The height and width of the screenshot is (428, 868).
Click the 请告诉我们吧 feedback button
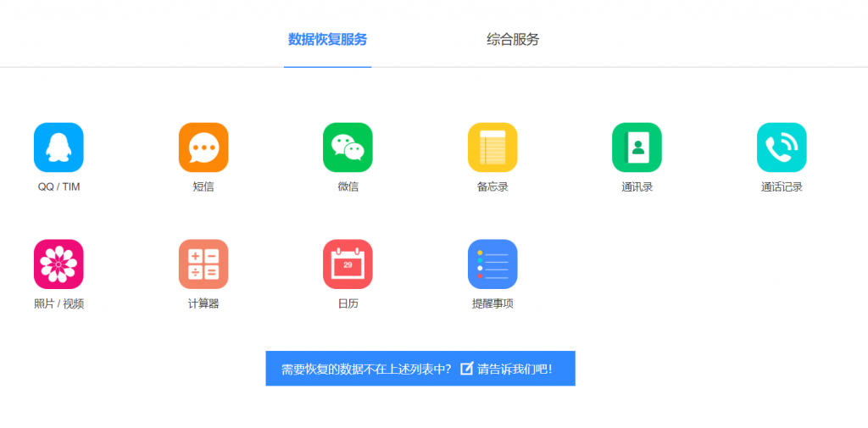420,368
